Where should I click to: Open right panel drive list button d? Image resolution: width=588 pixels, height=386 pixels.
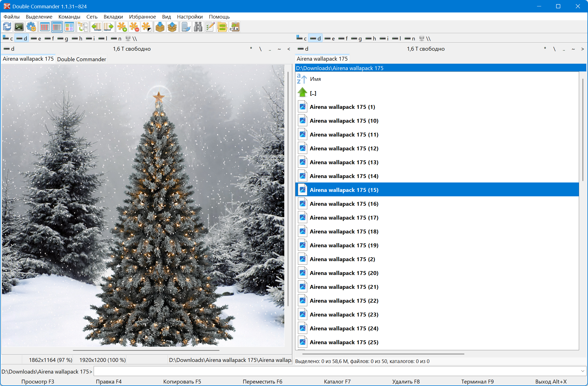[x=303, y=49]
